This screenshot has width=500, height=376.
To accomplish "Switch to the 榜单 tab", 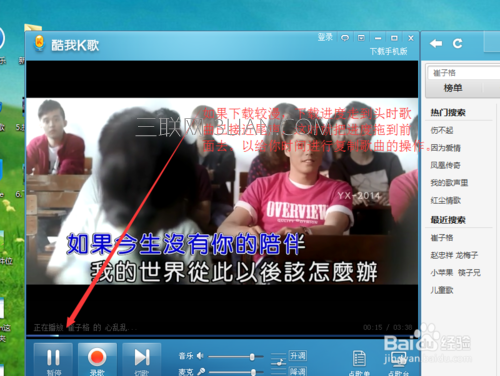I will [453, 88].
